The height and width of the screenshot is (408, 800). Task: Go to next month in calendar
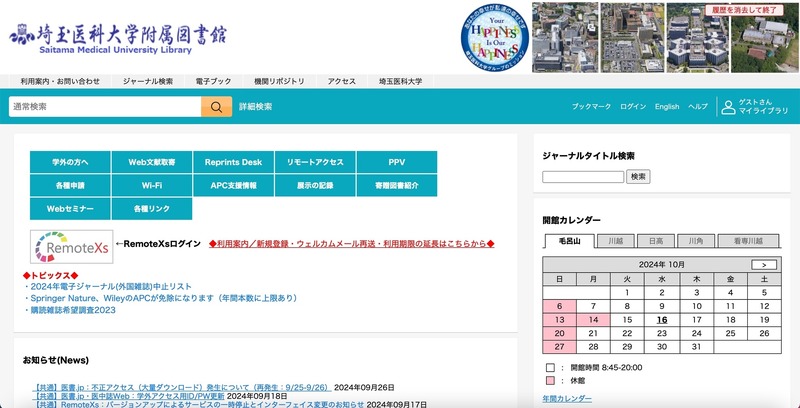coord(764,264)
